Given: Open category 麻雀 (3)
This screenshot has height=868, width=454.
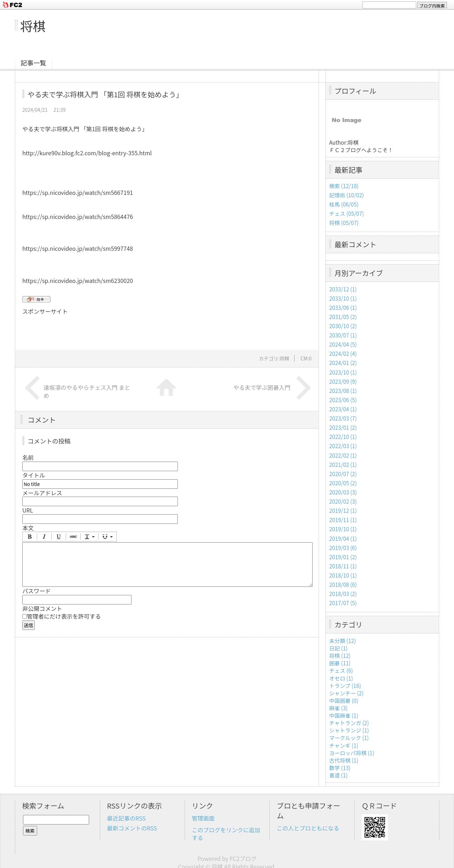Looking at the screenshot, I should pos(338,708).
